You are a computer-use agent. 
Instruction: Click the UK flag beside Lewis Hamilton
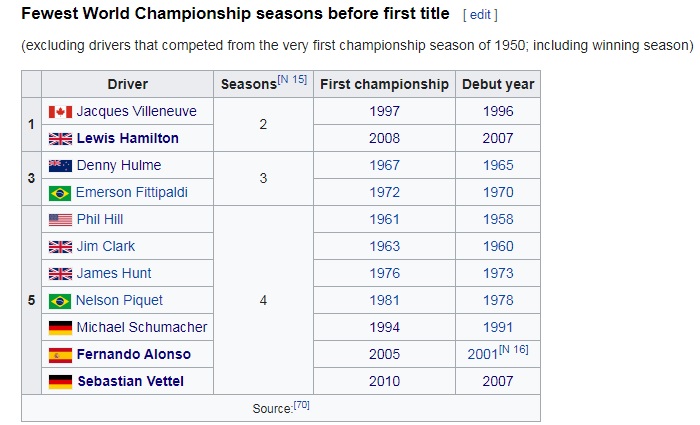pyautogui.click(x=60, y=138)
